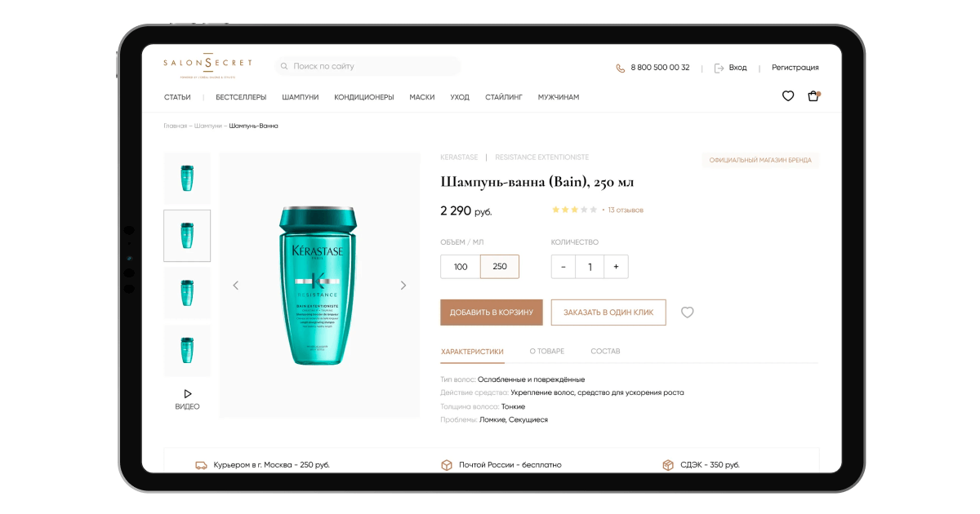Open the shopping bag cart icon
980x514 pixels.
click(813, 96)
